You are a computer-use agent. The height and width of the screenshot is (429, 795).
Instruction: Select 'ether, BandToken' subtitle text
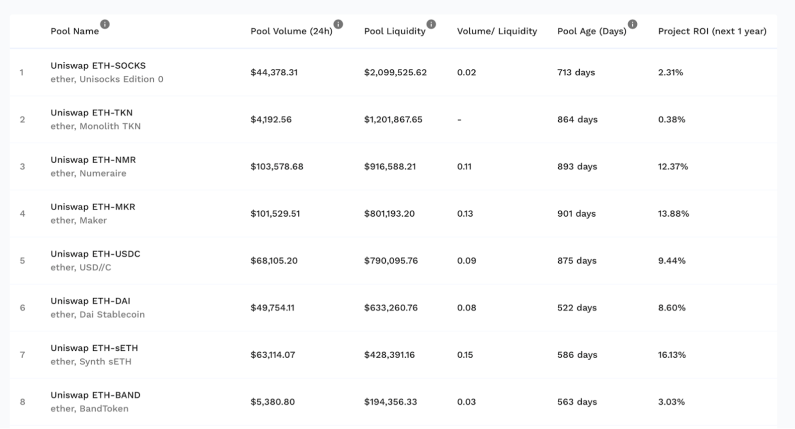[89, 409]
